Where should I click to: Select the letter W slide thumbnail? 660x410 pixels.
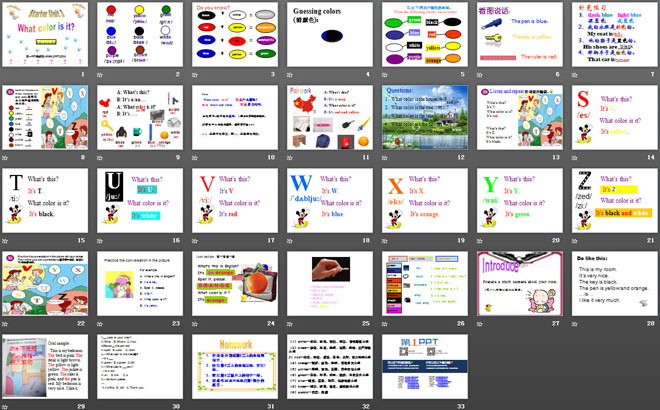(x=328, y=201)
